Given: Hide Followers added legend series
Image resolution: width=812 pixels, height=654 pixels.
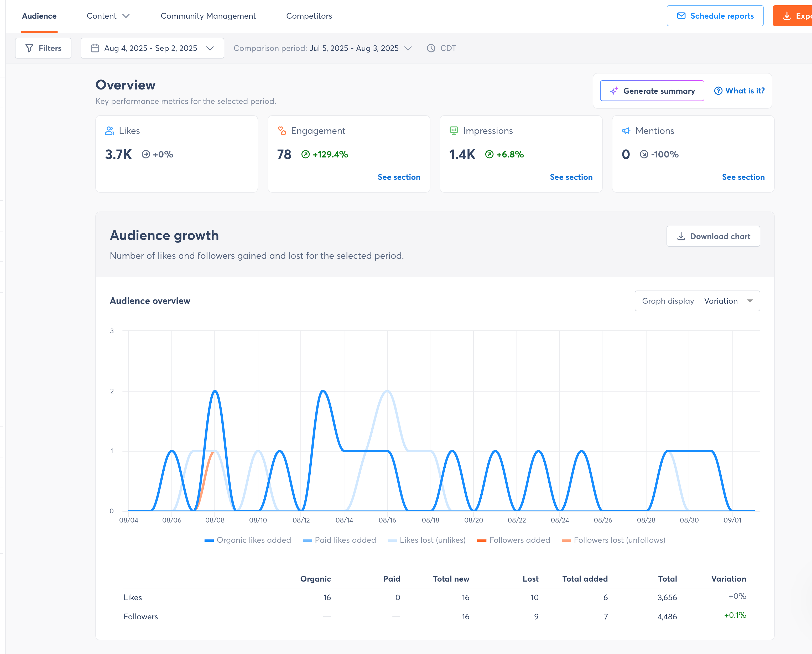Looking at the screenshot, I should tap(513, 540).
